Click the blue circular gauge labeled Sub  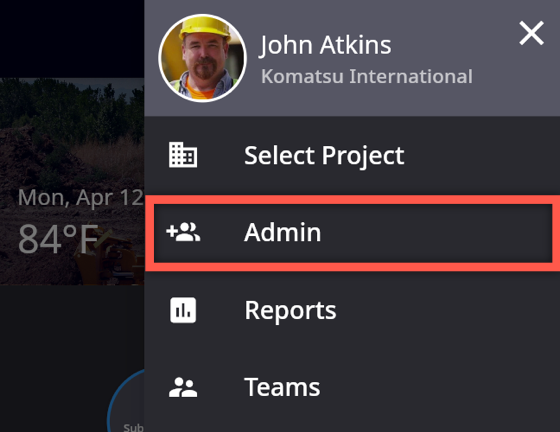pyautogui.click(x=126, y=401)
